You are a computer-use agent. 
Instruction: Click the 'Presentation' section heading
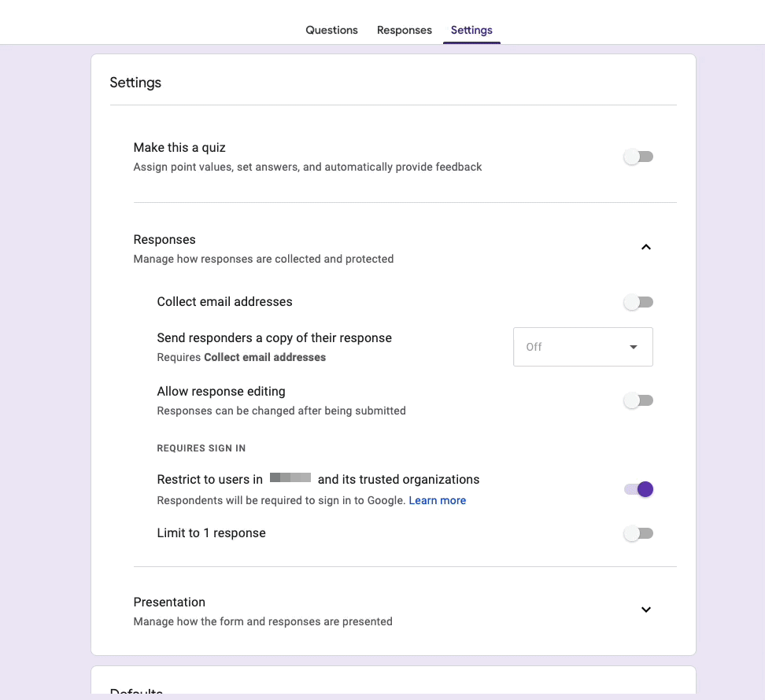pos(169,602)
